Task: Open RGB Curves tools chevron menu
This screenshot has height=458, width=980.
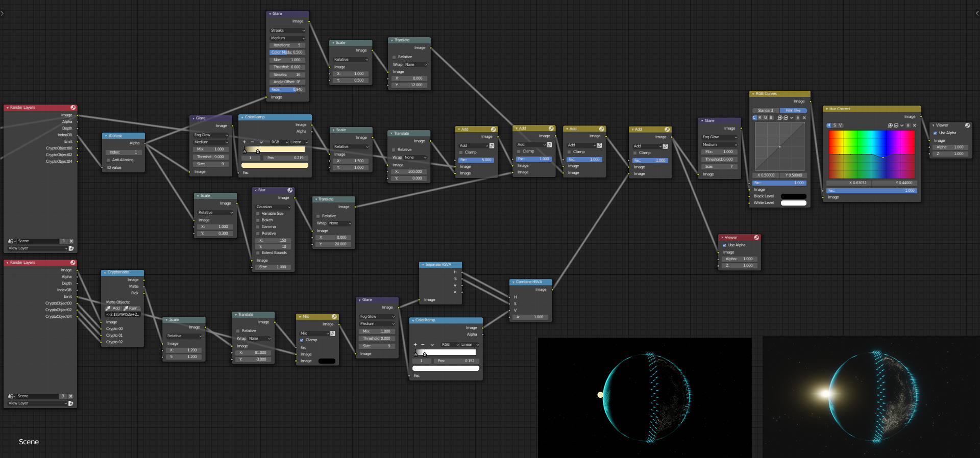Action: 792,118
